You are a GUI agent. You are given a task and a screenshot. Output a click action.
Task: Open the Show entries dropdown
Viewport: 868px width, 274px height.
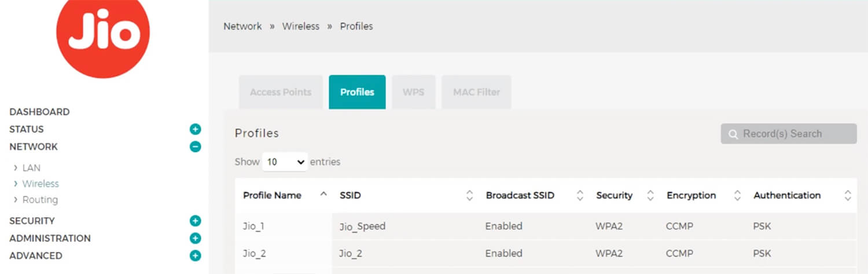(285, 162)
